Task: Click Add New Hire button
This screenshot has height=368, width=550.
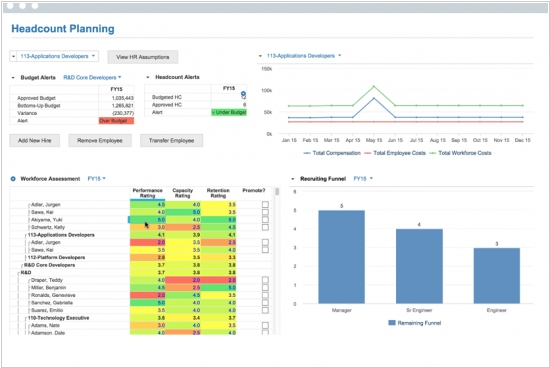Action: pos(34,141)
